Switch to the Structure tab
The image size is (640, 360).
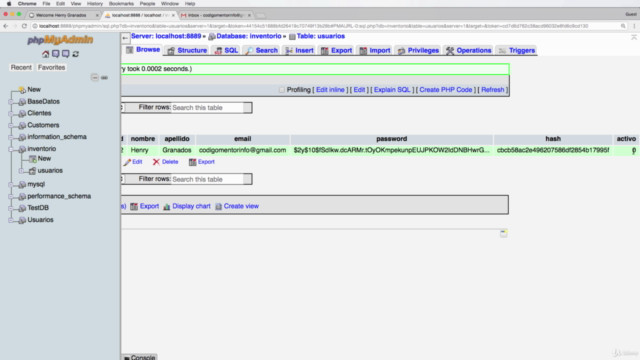coord(187,51)
